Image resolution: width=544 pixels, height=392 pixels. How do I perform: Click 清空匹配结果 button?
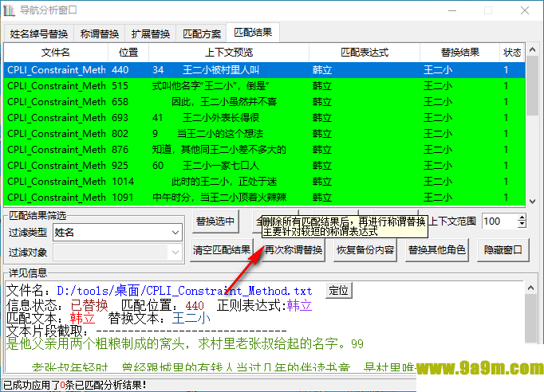click(222, 250)
